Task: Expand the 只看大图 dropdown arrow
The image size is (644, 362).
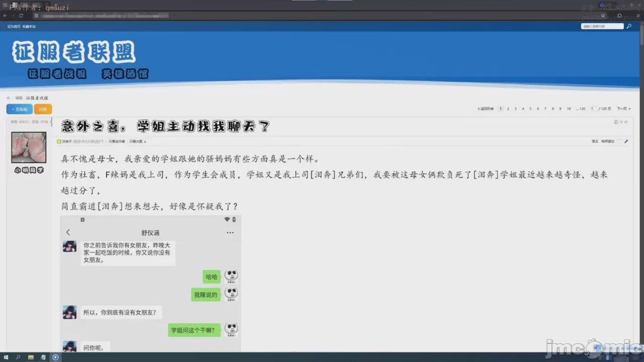Action: click(145, 141)
